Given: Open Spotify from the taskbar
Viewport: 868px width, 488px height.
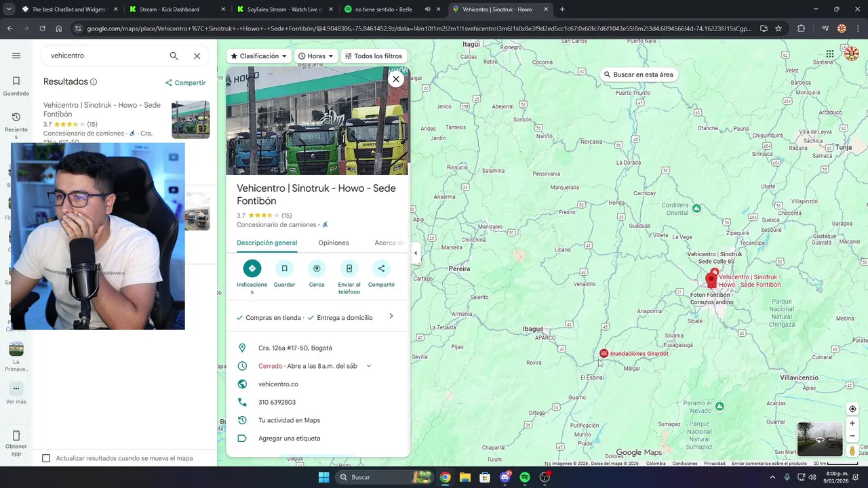Looking at the screenshot, I should click(x=525, y=477).
